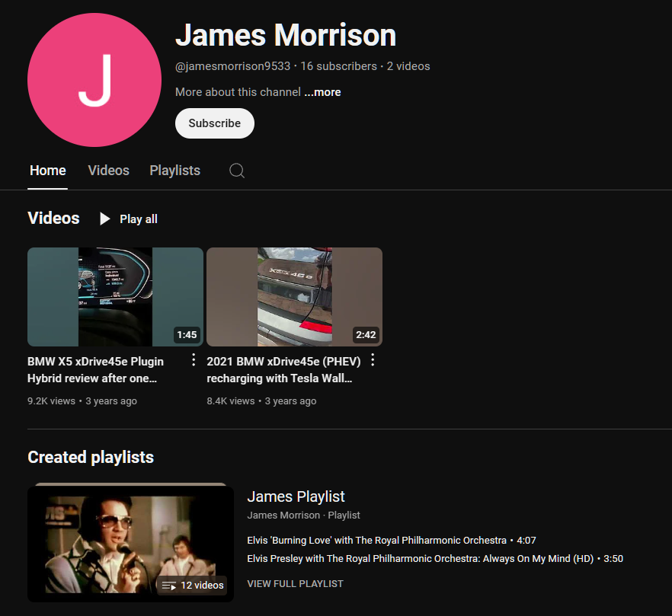672x616 pixels.
Task: Open VIEW FULL PLAYLIST link
Action: pos(296,584)
